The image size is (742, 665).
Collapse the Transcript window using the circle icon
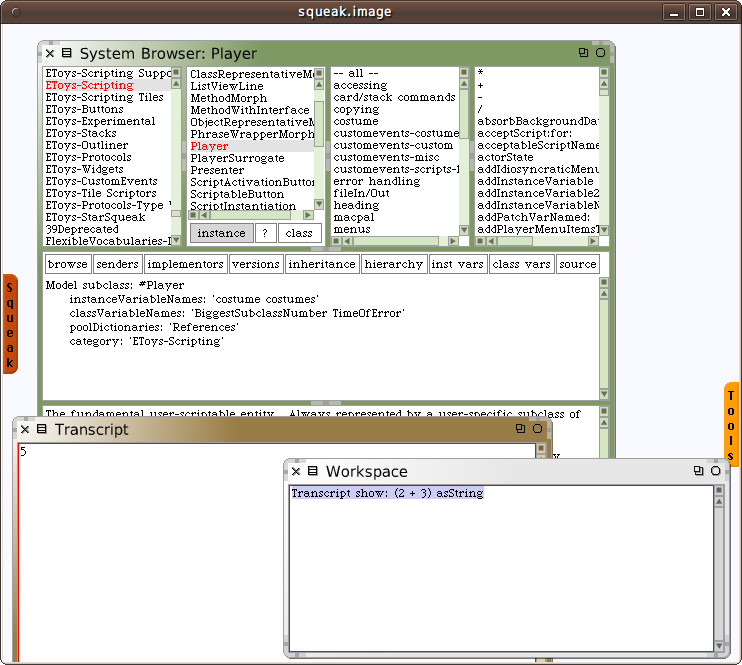pyautogui.click(x=537, y=429)
